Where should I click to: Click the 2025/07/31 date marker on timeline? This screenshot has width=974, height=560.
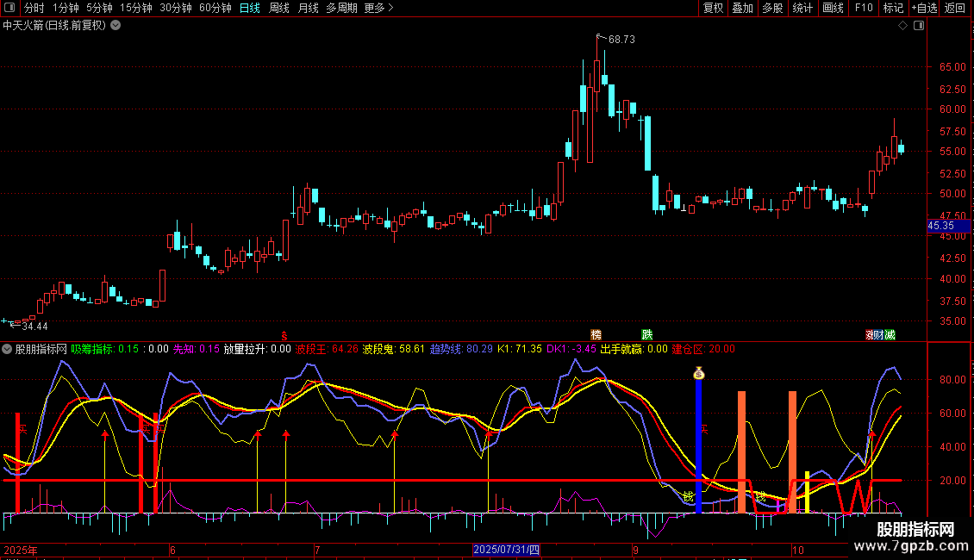(506, 550)
